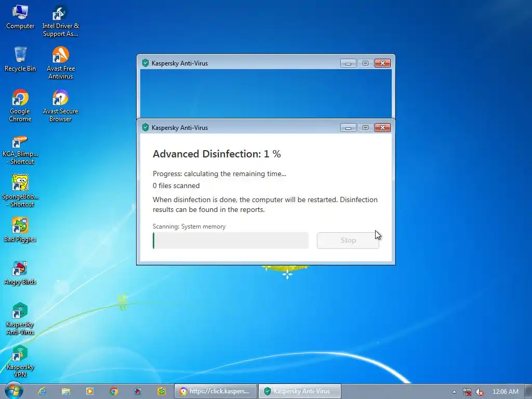The width and height of the screenshot is (532, 399).
Task: Minimize the Advanced Disinfection window
Action: point(348,128)
